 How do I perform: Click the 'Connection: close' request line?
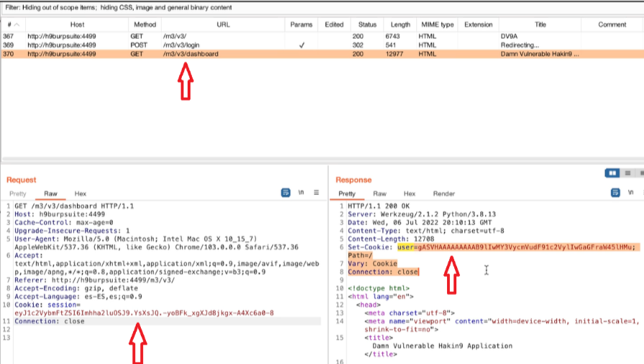point(50,322)
